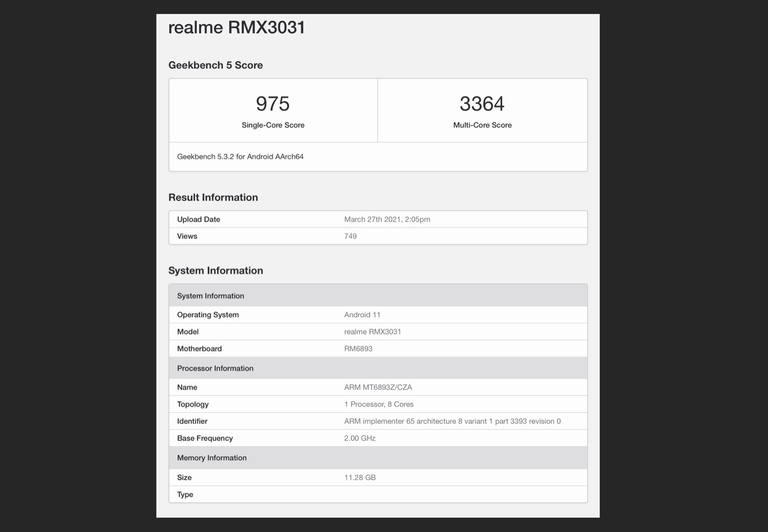Click the upload date March 27th 2021 value
Screen dimensions: 768x532
[x=387, y=219]
